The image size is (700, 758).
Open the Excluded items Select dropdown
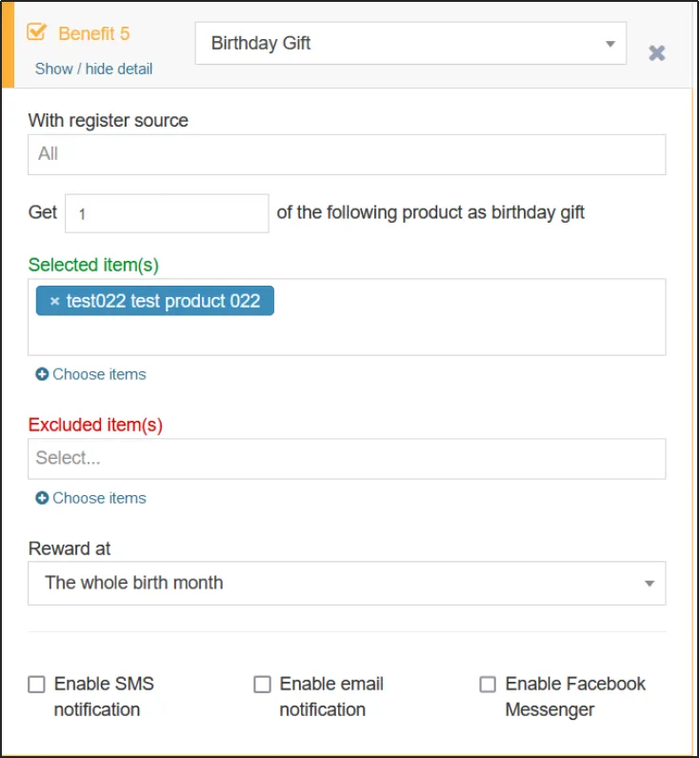[x=346, y=458]
